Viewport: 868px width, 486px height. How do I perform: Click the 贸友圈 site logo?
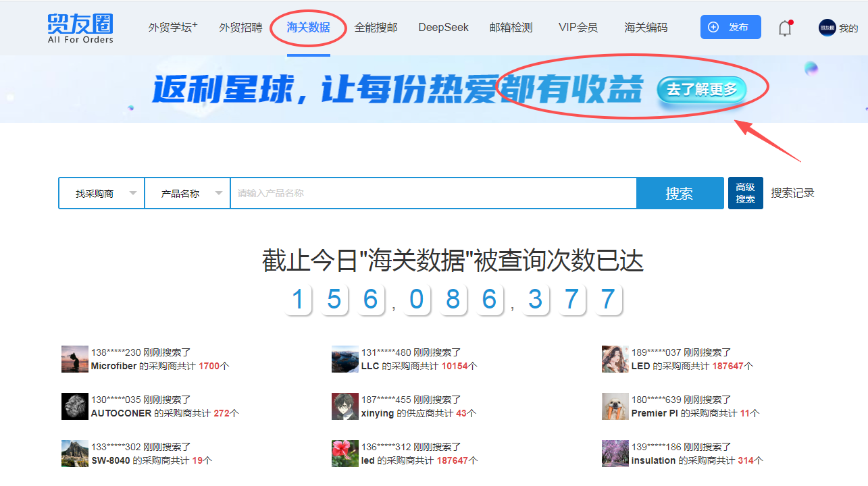pyautogui.click(x=80, y=28)
